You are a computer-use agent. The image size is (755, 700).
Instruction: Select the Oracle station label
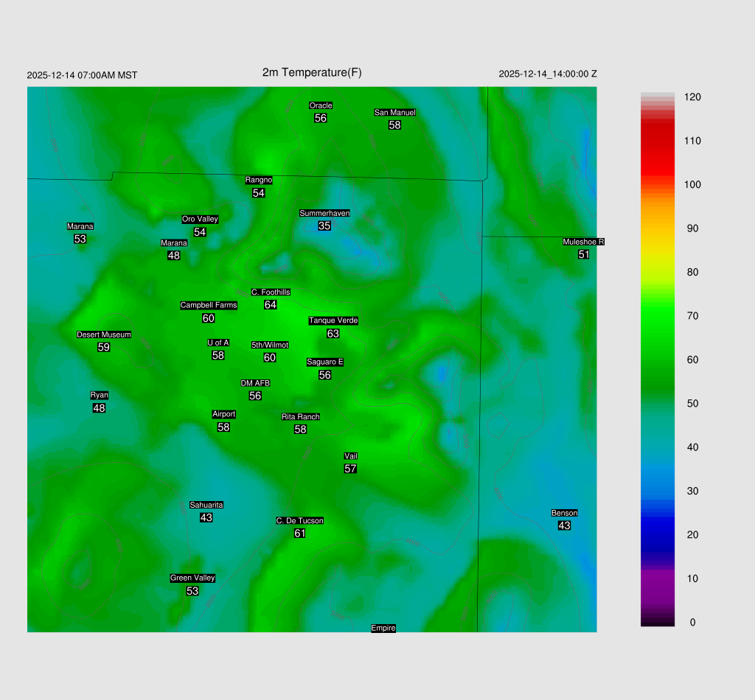click(x=321, y=105)
